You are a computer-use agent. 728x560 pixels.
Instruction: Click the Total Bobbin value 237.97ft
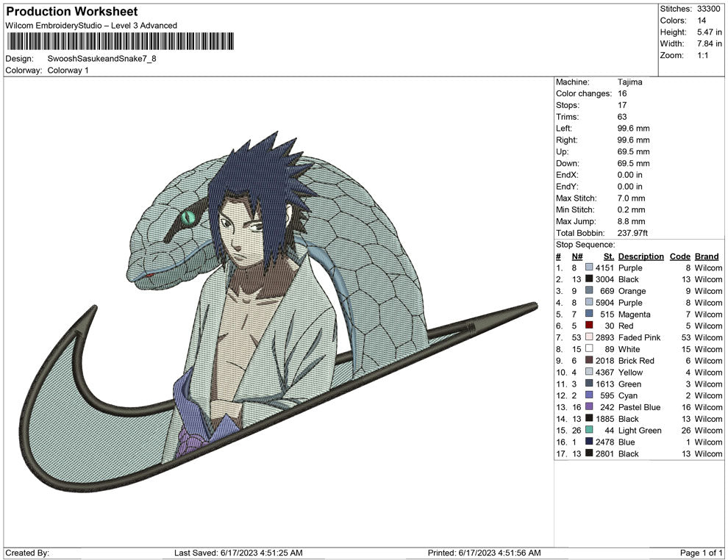(633, 233)
